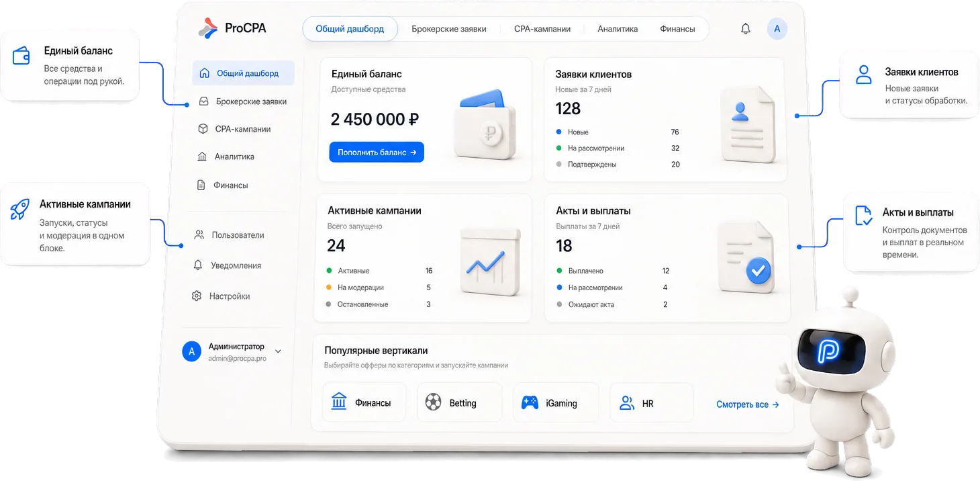Select Уведомления label in sidebar
The width and height of the screenshot is (980, 481).
point(236,265)
